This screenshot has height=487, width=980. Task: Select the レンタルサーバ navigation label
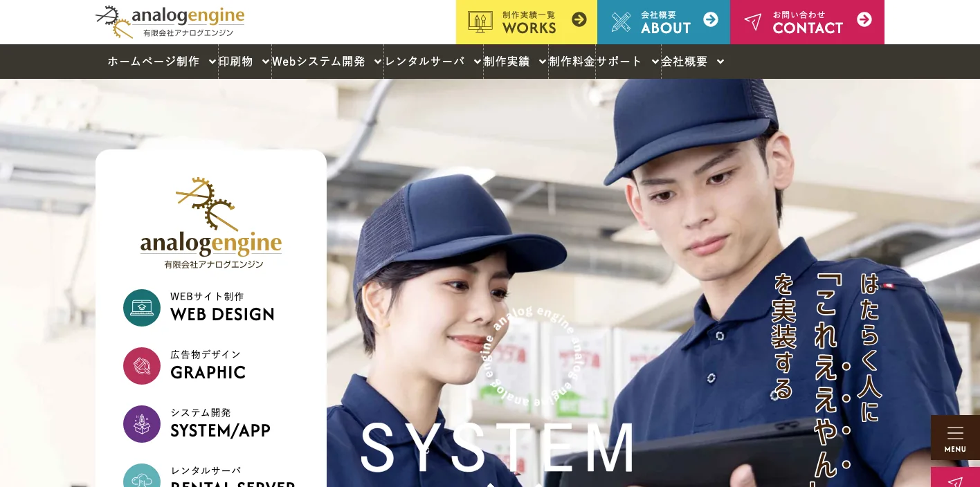click(425, 62)
